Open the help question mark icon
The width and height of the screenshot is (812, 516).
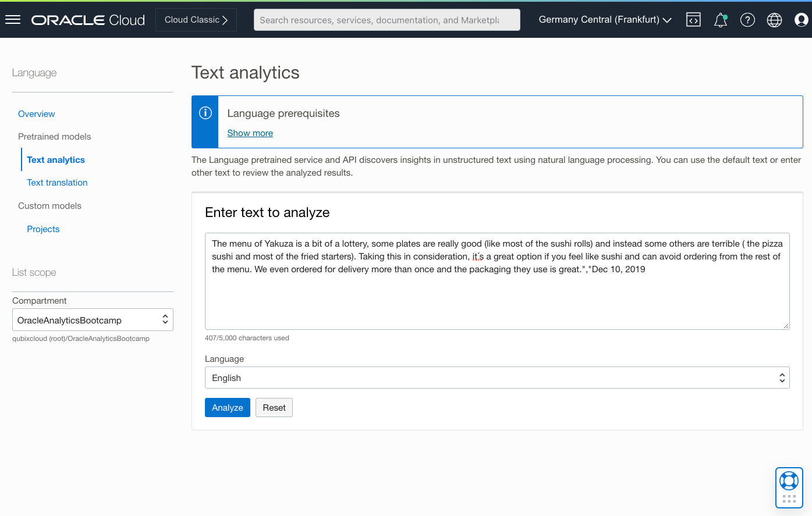tap(747, 20)
